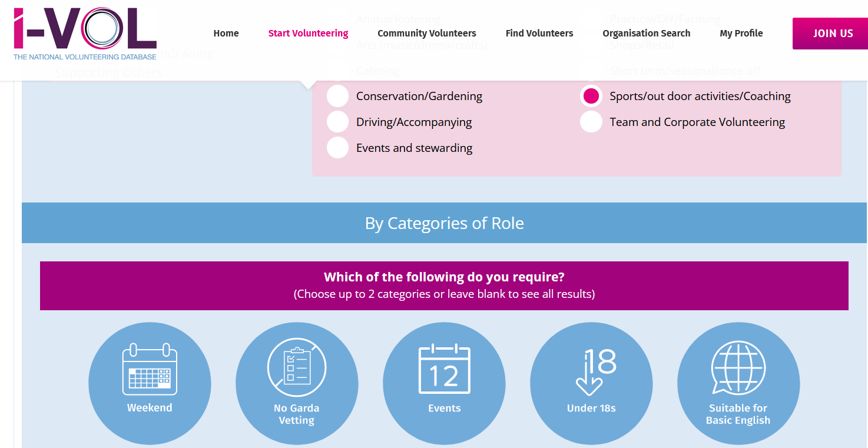The height and width of the screenshot is (448, 868).
Task: Click the JOIN US button
Action: [830, 34]
